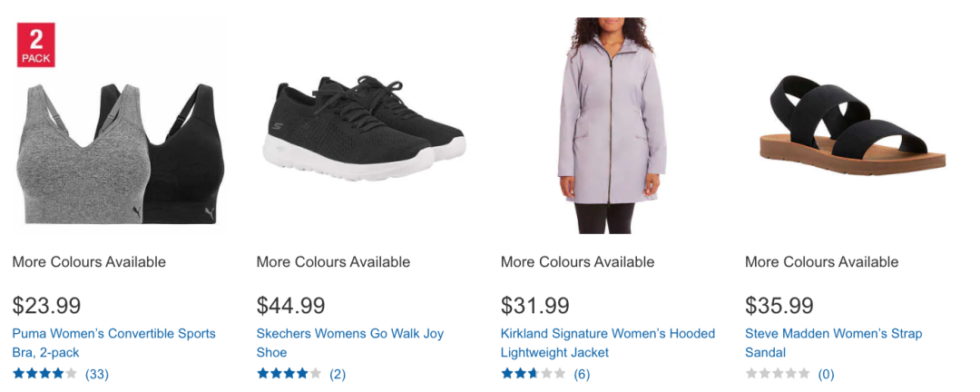Click the Steve Madden sandal empty stars
The height and width of the screenshot is (392, 980).
777,373
